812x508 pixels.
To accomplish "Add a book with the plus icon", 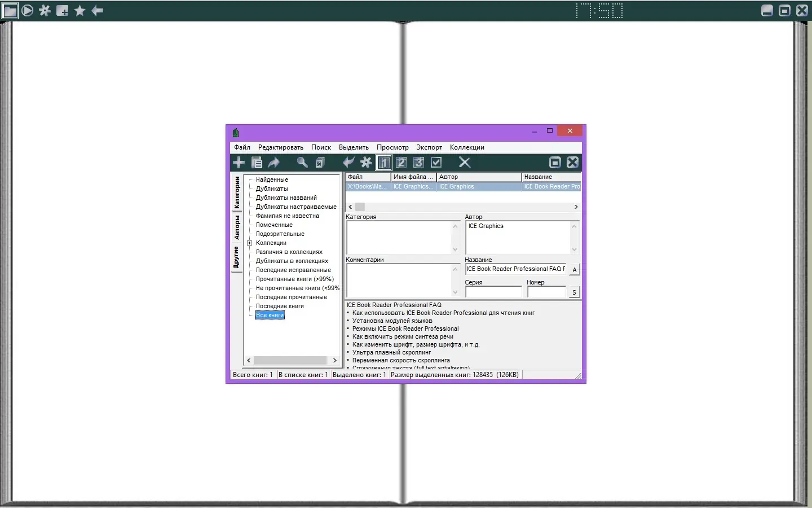I will click(x=239, y=163).
